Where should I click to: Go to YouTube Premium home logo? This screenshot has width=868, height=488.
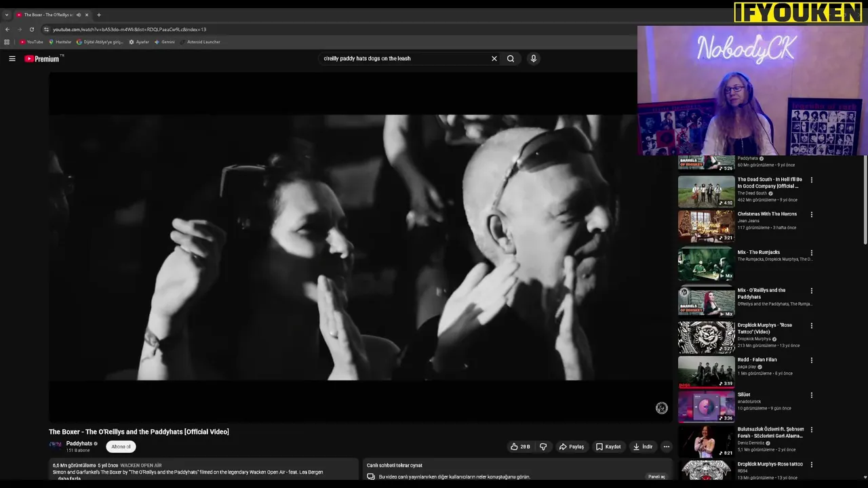42,59
